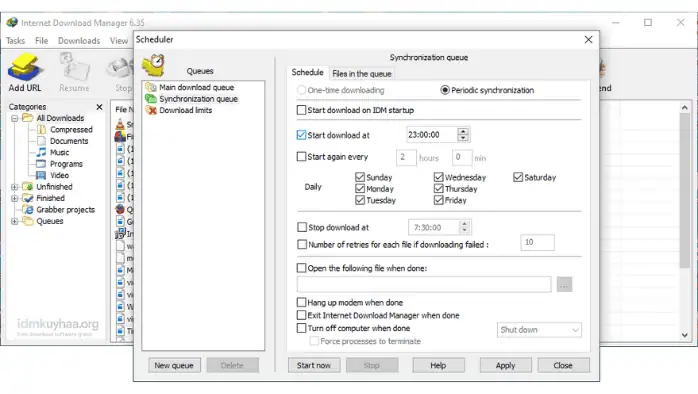This screenshot has width=698, height=394.
Task: Close the Categories panel with its X
Action: [99, 107]
